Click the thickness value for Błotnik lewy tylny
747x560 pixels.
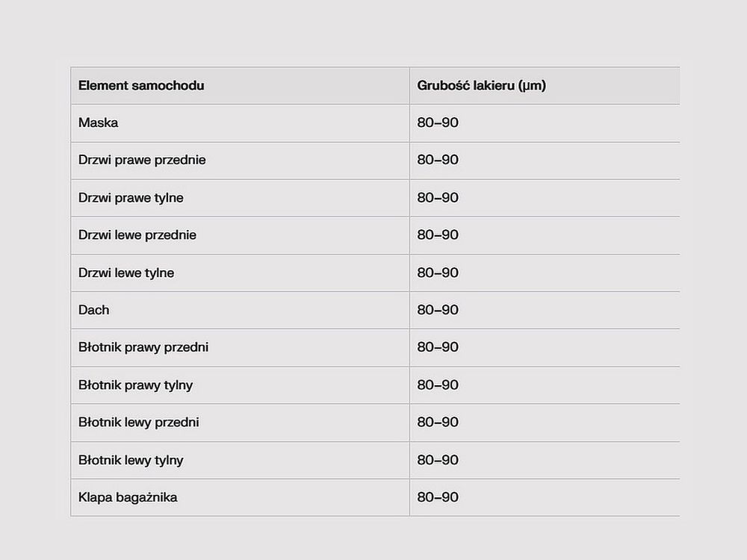[437, 460]
